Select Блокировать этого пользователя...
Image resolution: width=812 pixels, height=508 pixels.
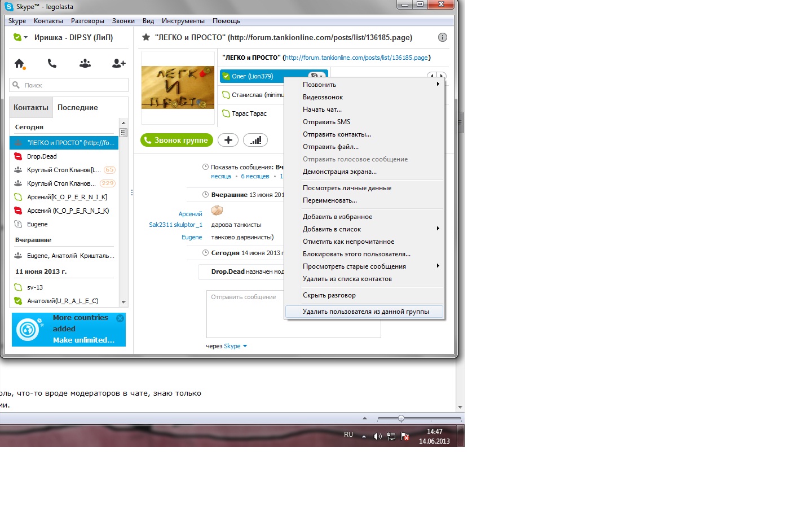pos(364,254)
